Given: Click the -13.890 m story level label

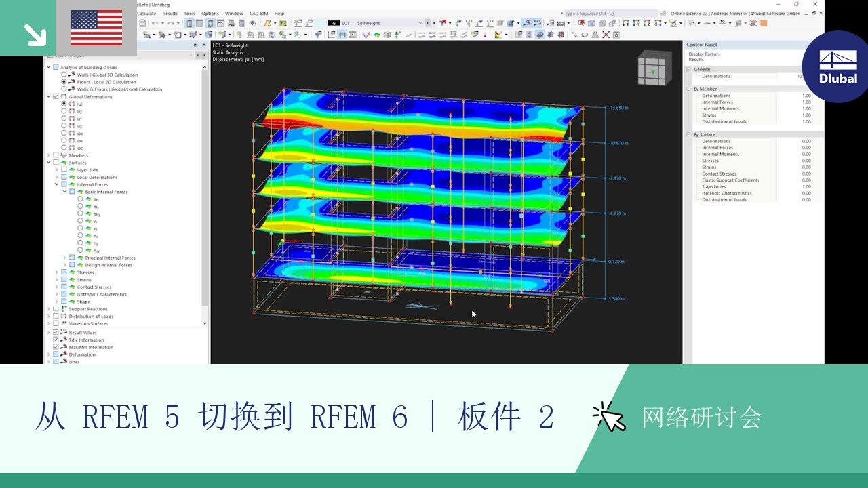Looking at the screenshot, I should tap(618, 108).
